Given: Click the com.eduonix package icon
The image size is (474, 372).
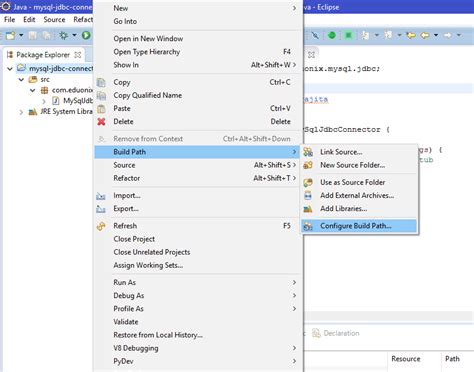Looking at the screenshot, I should coord(44,90).
